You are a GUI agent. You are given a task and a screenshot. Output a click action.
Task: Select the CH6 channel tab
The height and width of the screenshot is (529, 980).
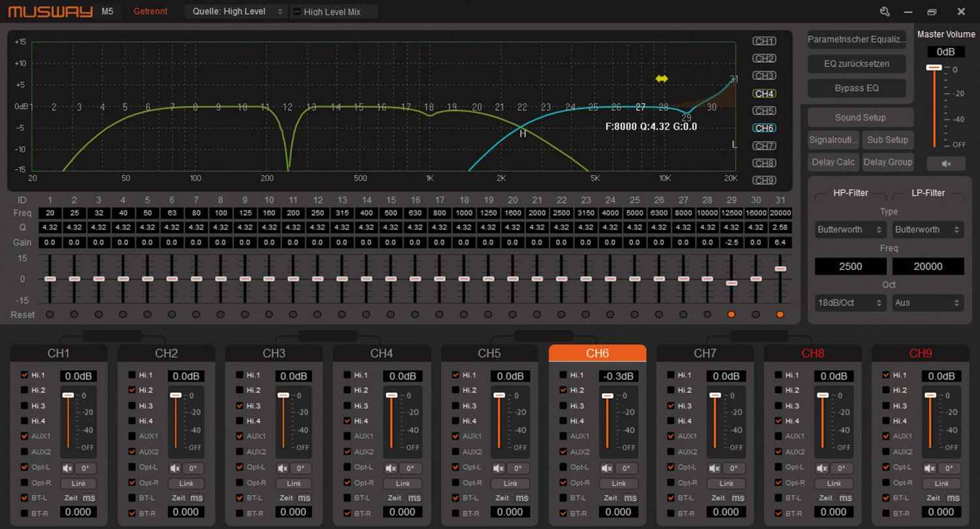tap(597, 353)
